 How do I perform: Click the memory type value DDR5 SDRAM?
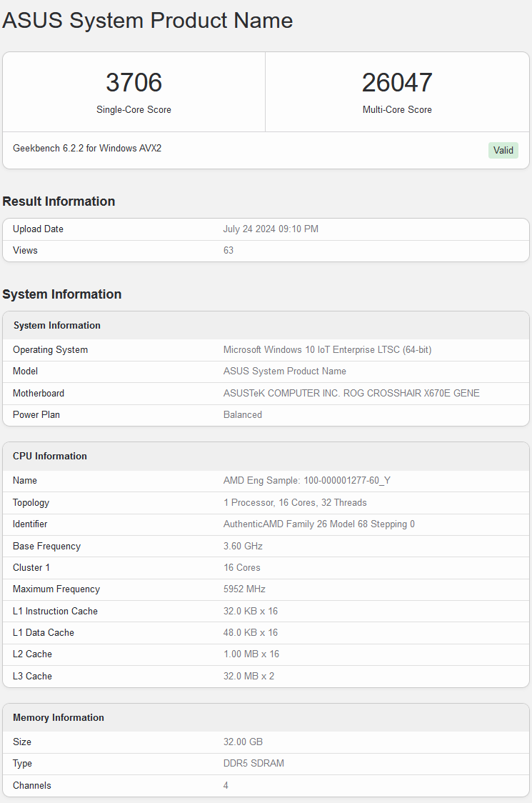pos(254,763)
